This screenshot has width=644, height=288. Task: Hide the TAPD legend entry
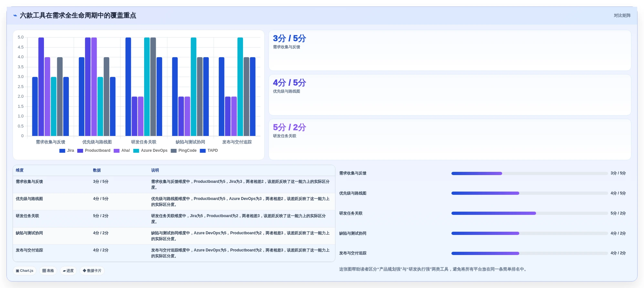(209, 151)
